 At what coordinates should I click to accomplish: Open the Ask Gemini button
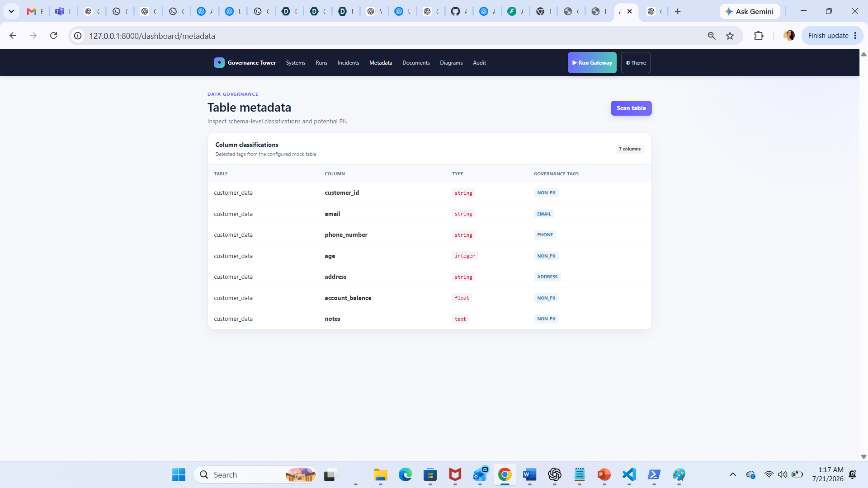tap(750, 11)
